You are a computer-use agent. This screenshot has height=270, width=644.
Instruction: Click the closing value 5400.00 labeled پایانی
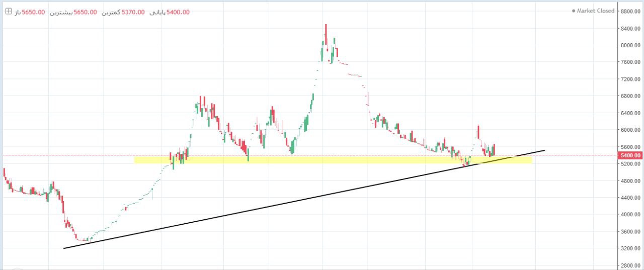pyautogui.click(x=178, y=12)
